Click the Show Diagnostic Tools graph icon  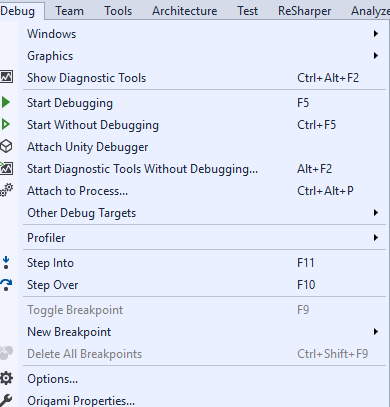6,77
